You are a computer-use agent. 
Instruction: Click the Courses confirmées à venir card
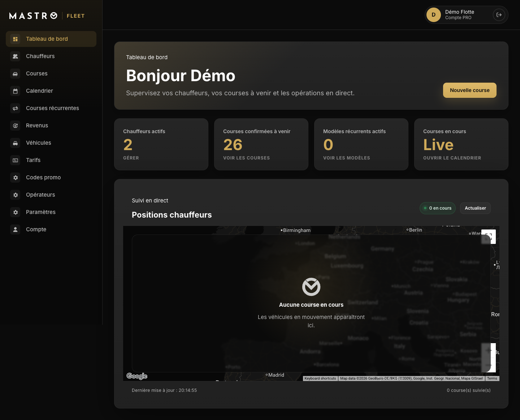(261, 144)
